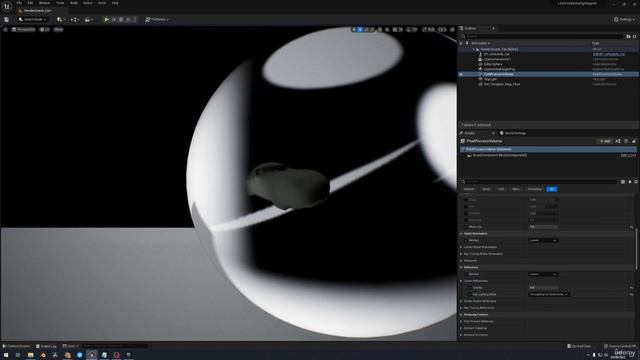Viewport: 640px width, 360px height.
Task: Open viewport options hamburger icon
Action: tap(5, 29)
